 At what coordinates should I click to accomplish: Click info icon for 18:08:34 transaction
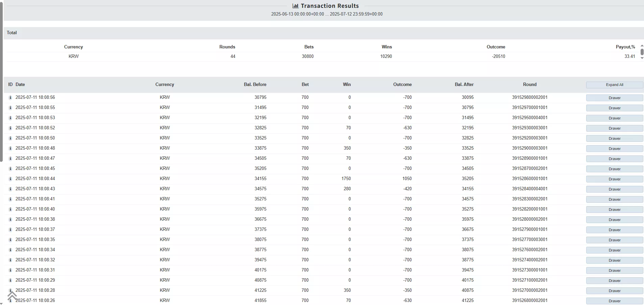10,250
